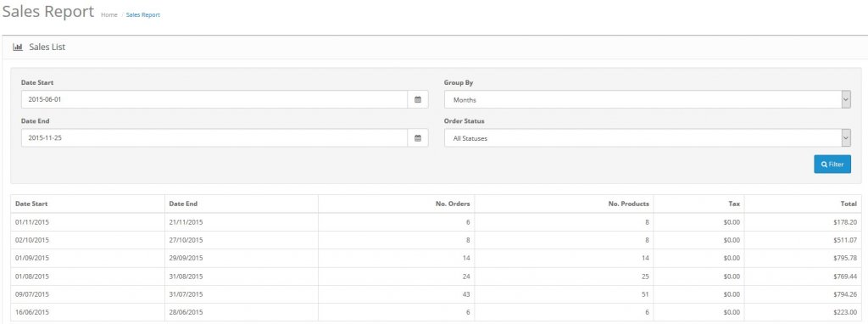This screenshot has height=324, width=868.
Task: Focus the Date End field 2015-11-25
Action: tap(214, 138)
